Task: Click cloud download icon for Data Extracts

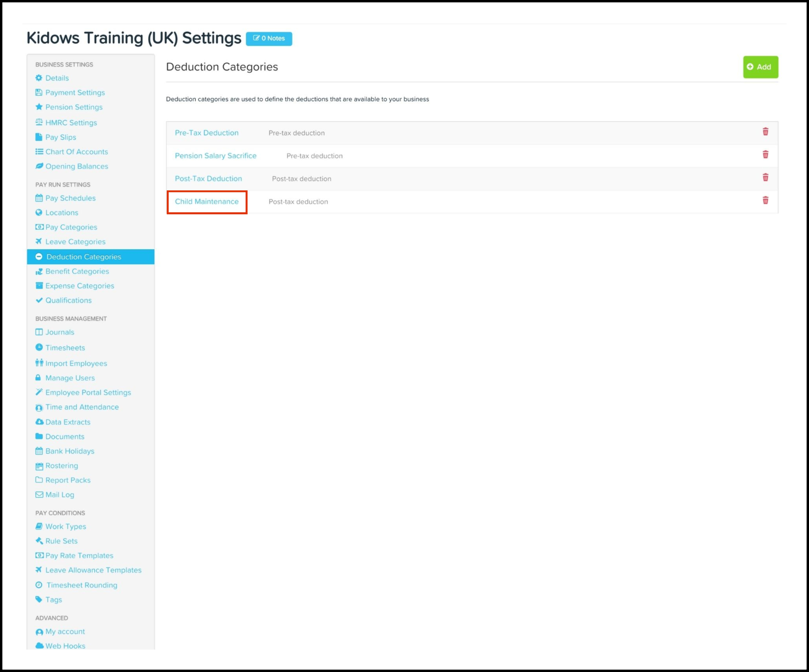Action: pos(39,422)
